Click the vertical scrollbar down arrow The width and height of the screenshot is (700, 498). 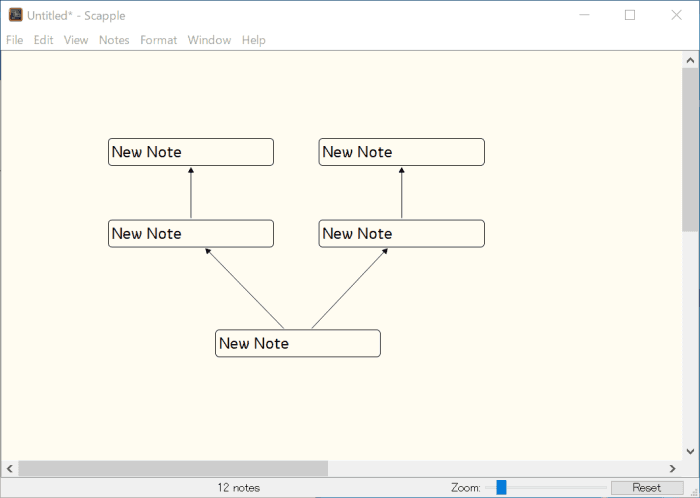(690, 450)
